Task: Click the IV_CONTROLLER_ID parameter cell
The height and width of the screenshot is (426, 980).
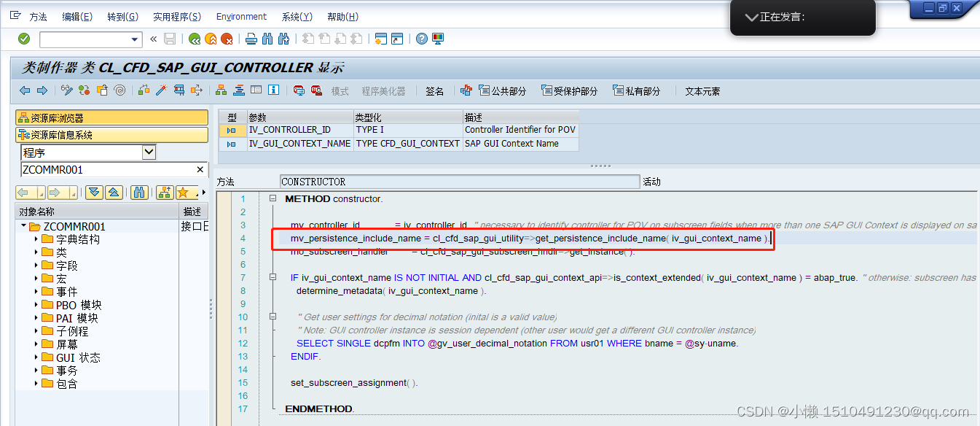Action: (x=300, y=130)
